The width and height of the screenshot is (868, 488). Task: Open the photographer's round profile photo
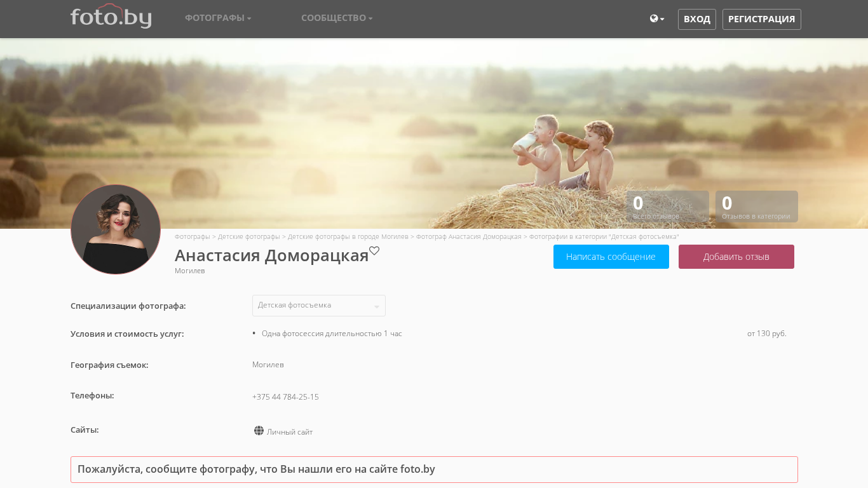[116, 229]
